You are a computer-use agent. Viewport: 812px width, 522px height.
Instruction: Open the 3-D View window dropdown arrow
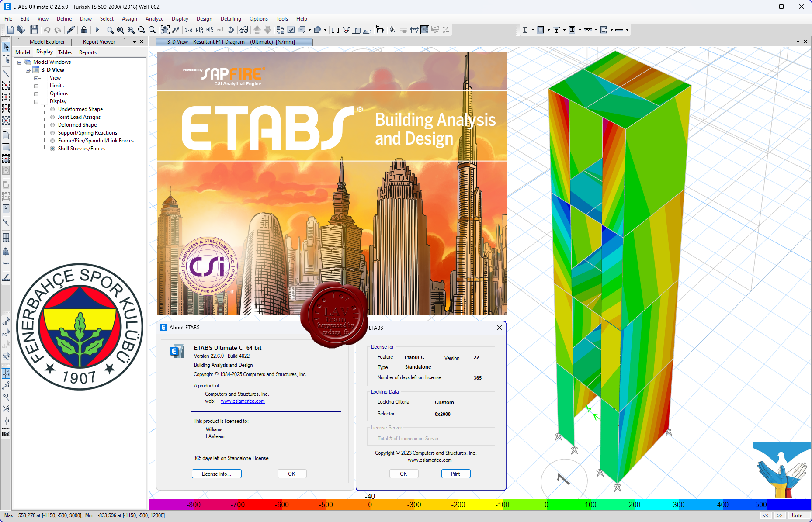(798, 42)
